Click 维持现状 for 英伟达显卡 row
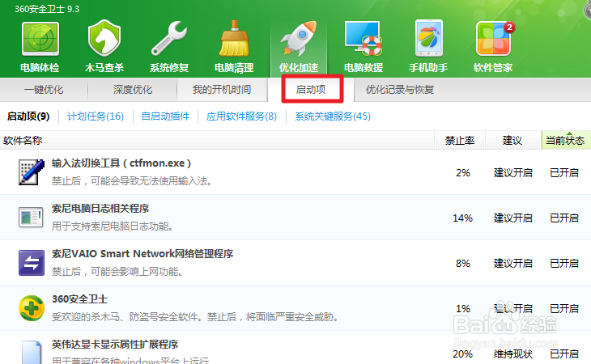Viewport: 591px width, 364px height. [513, 353]
